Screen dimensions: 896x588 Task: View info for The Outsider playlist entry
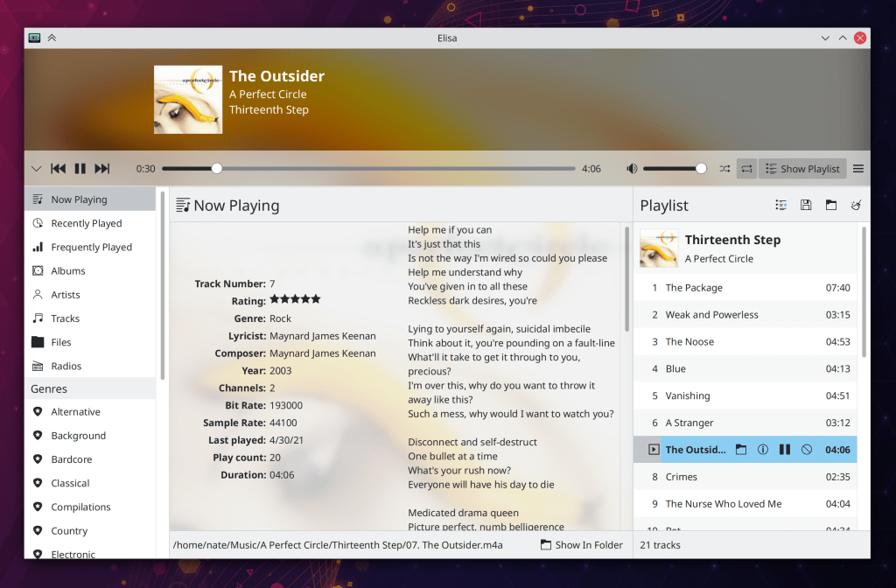pyautogui.click(x=762, y=450)
